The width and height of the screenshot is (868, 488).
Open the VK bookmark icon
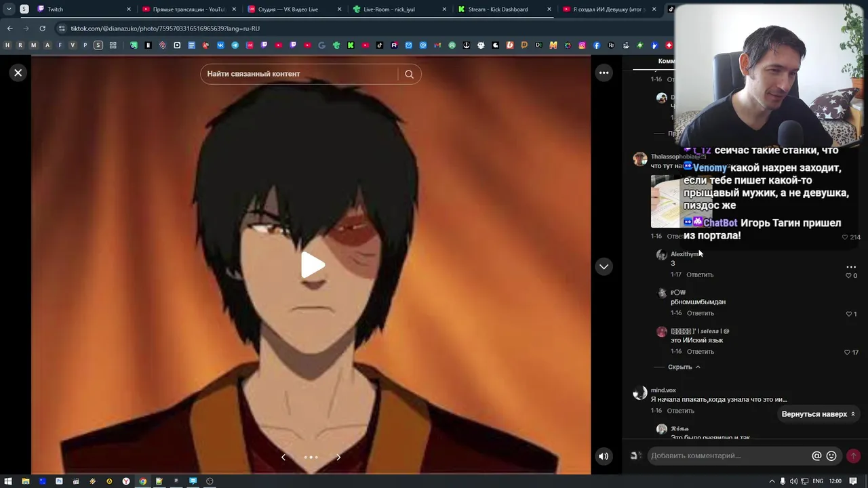coord(220,45)
